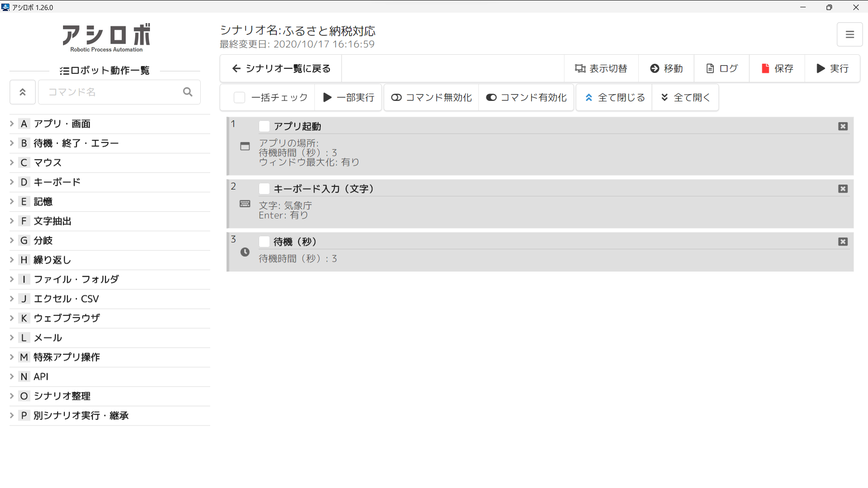Run the scenario with 実行
This screenshot has height=488, width=868.
click(x=832, y=68)
